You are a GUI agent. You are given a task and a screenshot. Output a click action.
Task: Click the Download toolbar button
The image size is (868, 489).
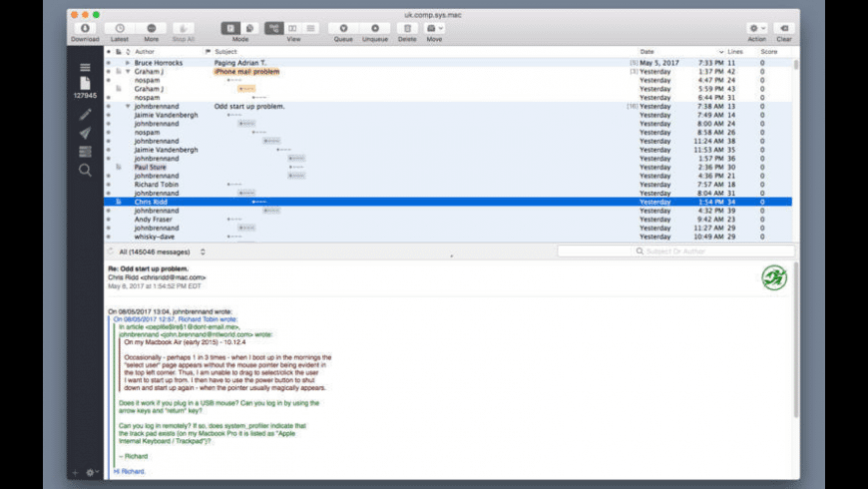click(x=85, y=29)
